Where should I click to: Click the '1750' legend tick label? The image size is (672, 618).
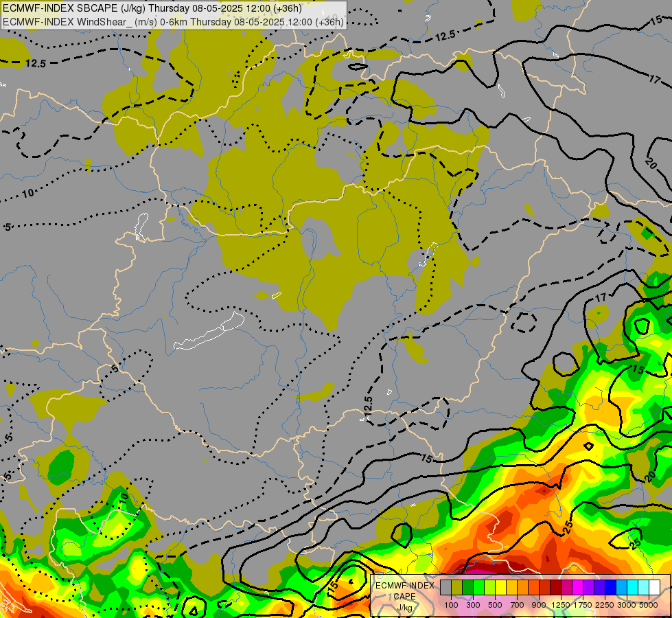tap(583, 605)
